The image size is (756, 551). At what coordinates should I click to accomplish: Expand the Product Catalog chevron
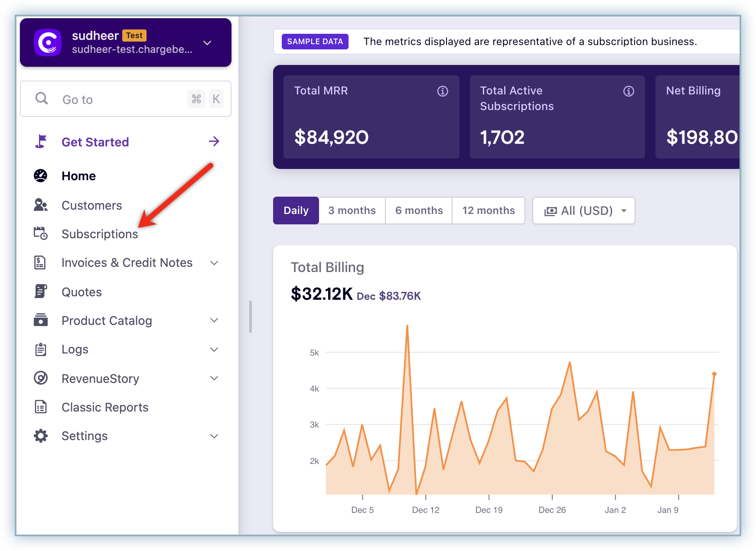214,321
